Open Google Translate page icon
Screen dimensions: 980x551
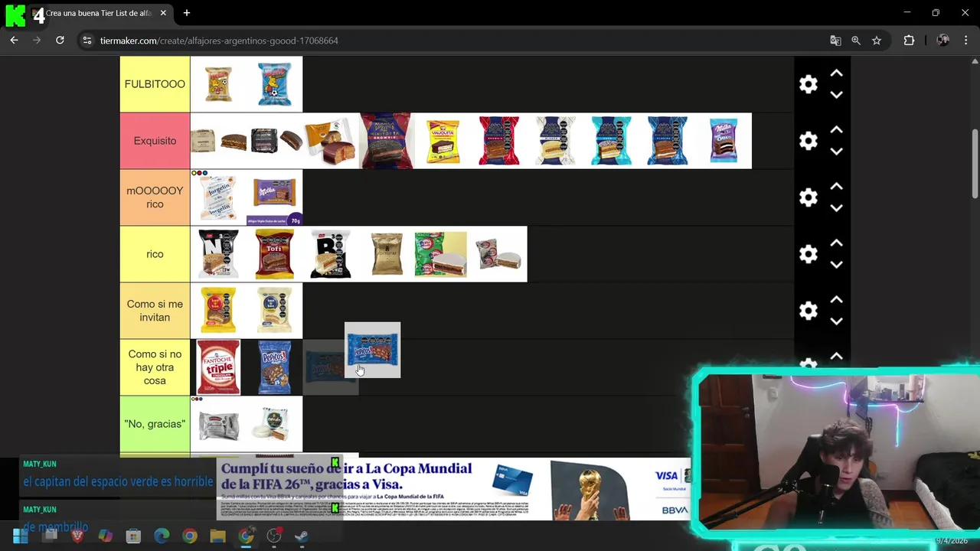pyautogui.click(x=835, y=41)
